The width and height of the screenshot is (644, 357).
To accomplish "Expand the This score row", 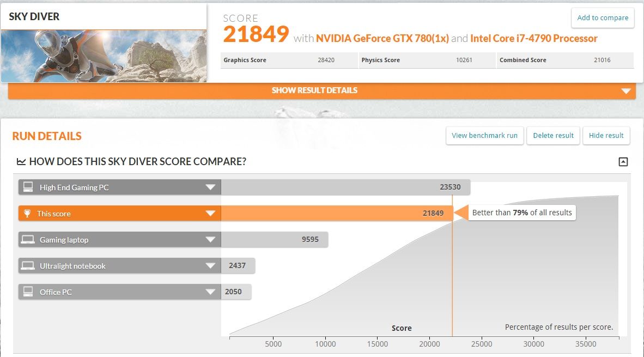I will pyautogui.click(x=210, y=214).
